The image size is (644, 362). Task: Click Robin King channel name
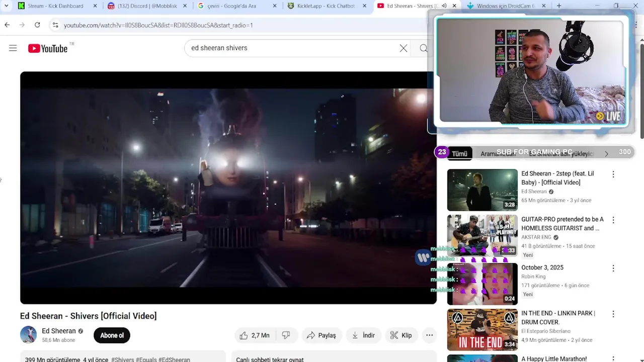coord(533,277)
